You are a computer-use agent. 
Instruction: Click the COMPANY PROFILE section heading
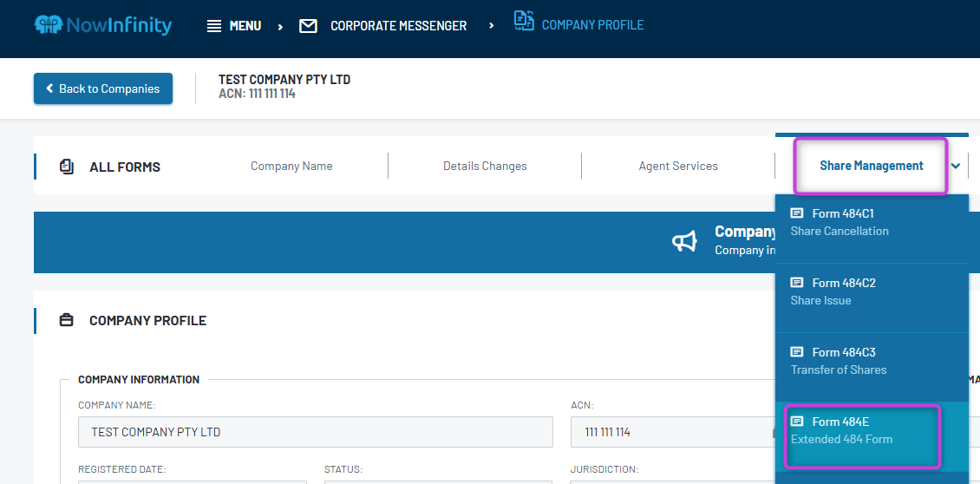[x=147, y=321]
